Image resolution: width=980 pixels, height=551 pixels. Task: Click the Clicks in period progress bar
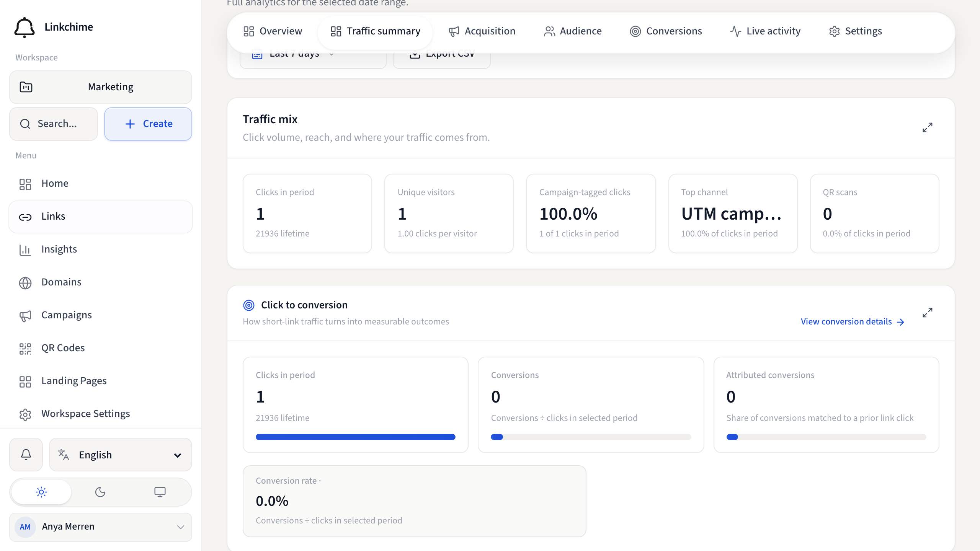point(356,437)
